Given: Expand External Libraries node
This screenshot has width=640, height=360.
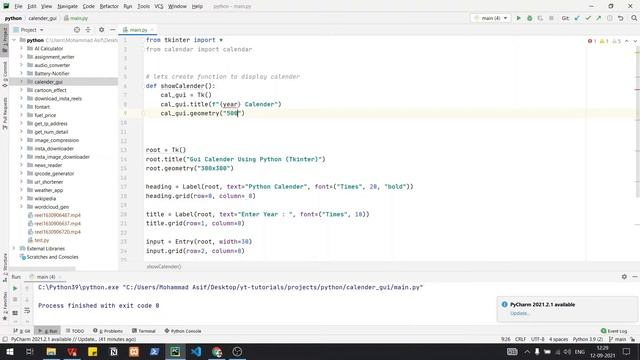Looking at the screenshot, I should pos(15,248).
